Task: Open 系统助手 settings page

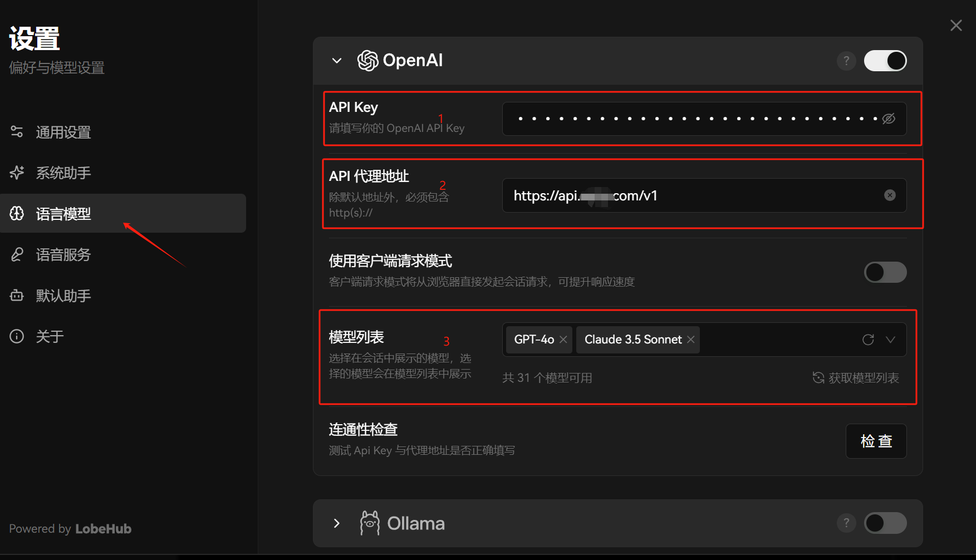Action: [x=123, y=173]
